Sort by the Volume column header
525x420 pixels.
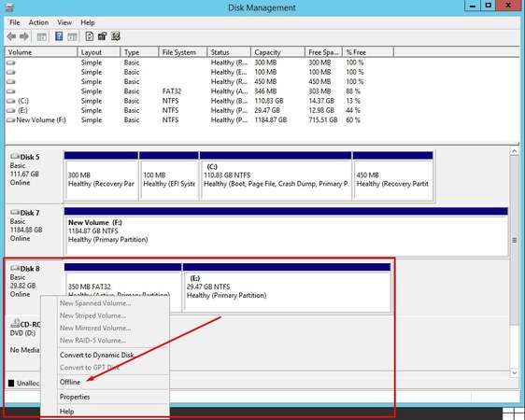point(41,52)
